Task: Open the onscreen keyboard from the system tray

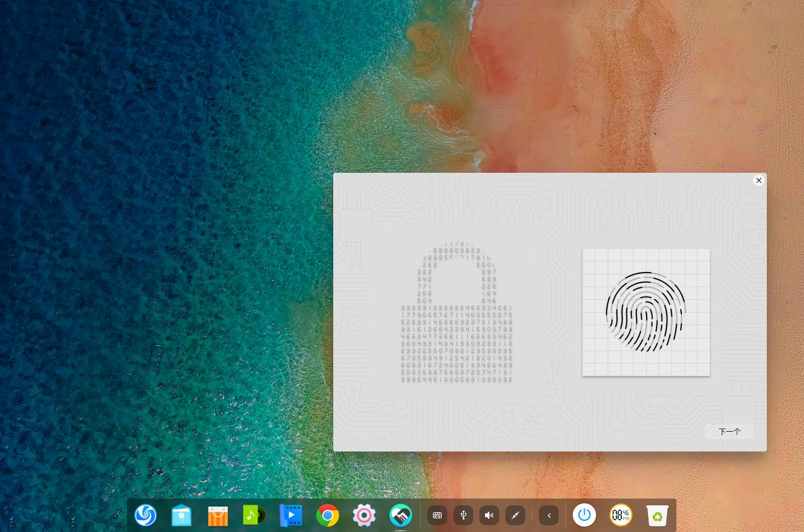Action: tap(437, 515)
